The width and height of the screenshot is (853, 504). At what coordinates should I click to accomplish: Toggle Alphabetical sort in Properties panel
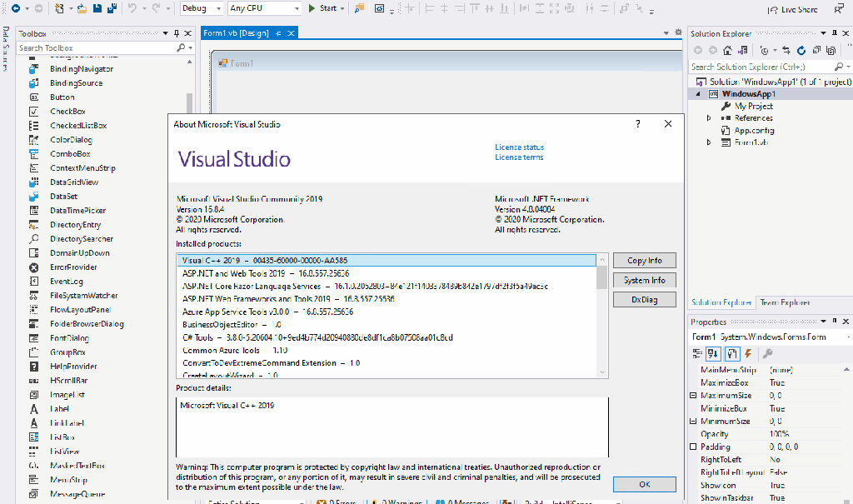point(713,354)
